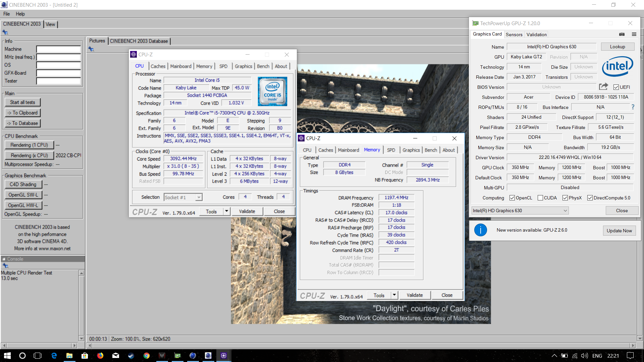Click the Start all tests button
The image size is (644, 362).
(22, 102)
